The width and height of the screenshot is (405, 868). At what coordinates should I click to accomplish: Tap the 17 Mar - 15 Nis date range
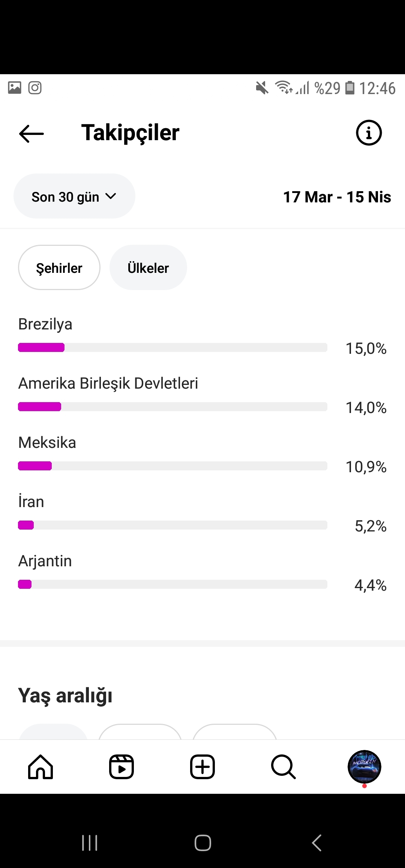pos(337,197)
